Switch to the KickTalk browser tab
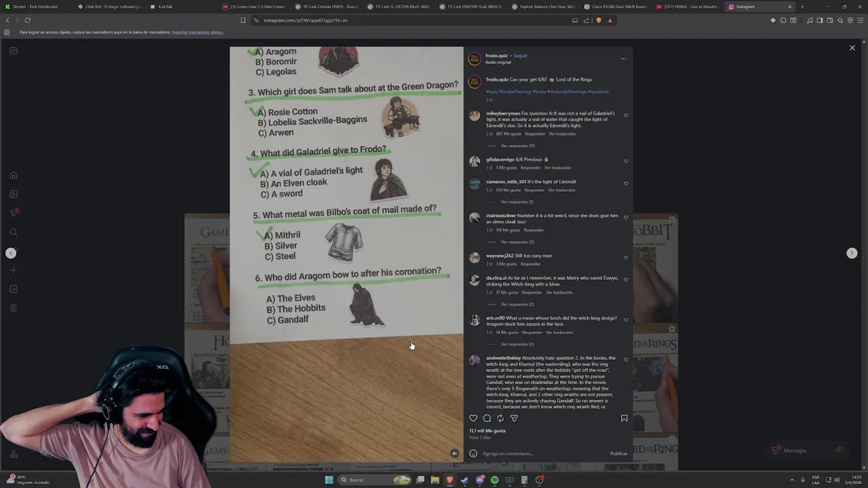Image resolution: width=868 pixels, height=488 pixels. (180, 7)
